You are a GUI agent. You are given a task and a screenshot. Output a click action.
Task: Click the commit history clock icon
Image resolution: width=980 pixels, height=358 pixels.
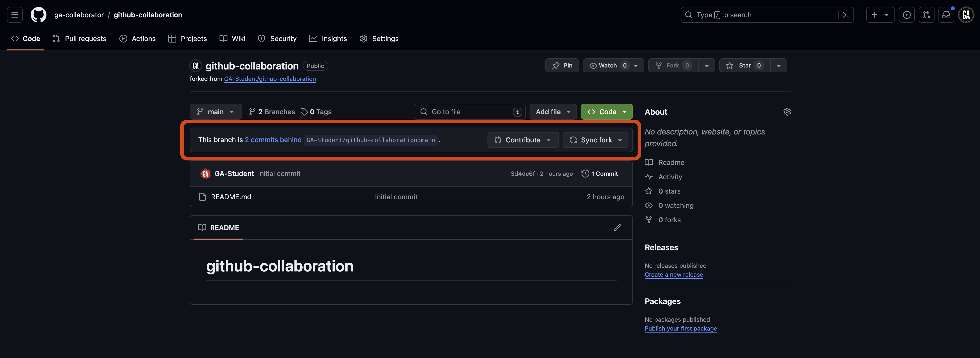point(585,174)
